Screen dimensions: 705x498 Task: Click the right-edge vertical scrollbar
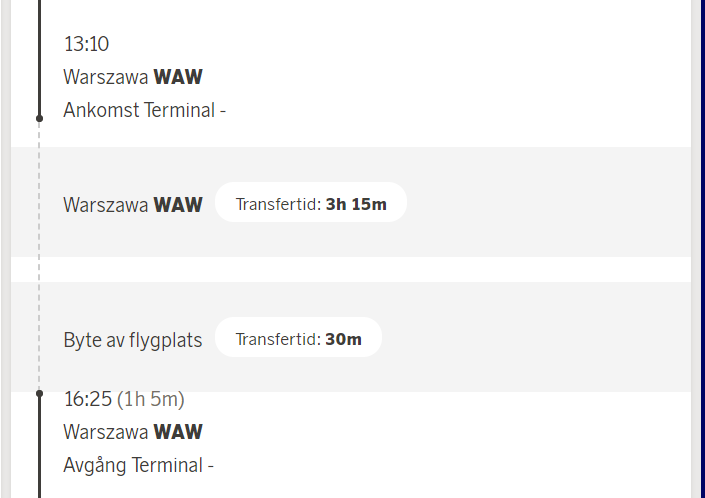coord(698,249)
